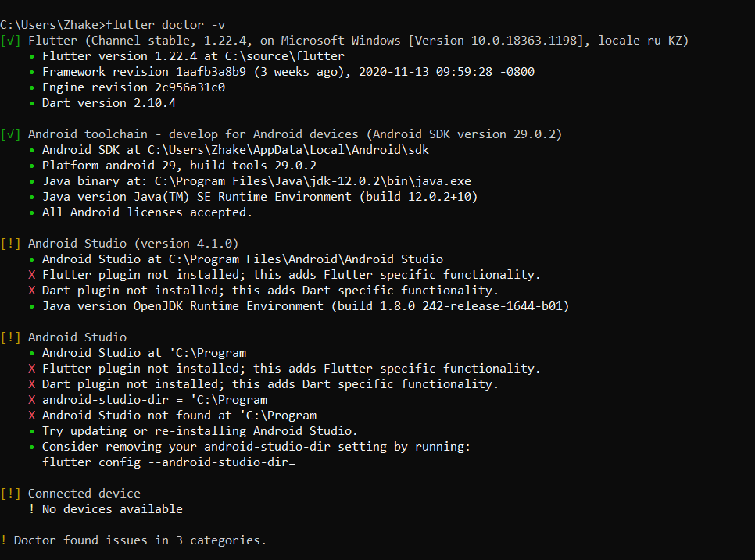Click the "flutter config --android-studio-dir=" command text
755x560 pixels.
[168, 462]
